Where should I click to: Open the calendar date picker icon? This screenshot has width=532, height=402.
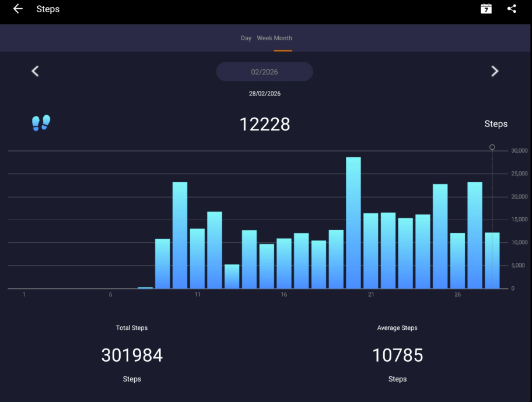click(x=486, y=9)
